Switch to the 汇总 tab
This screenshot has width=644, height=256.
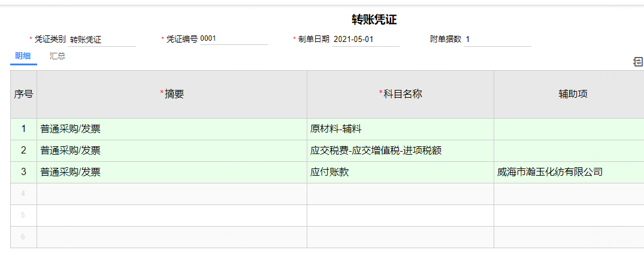click(x=58, y=56)
